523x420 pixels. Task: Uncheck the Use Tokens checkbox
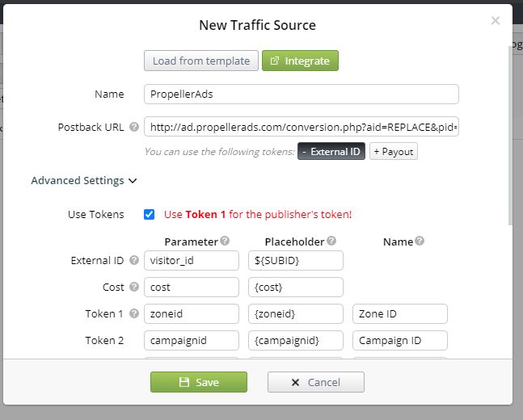pos(149,214)
